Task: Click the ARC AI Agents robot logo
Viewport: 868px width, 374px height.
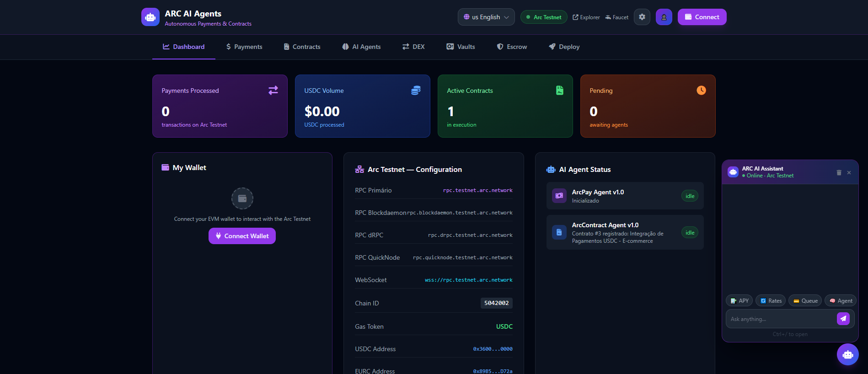Action: 150,17
